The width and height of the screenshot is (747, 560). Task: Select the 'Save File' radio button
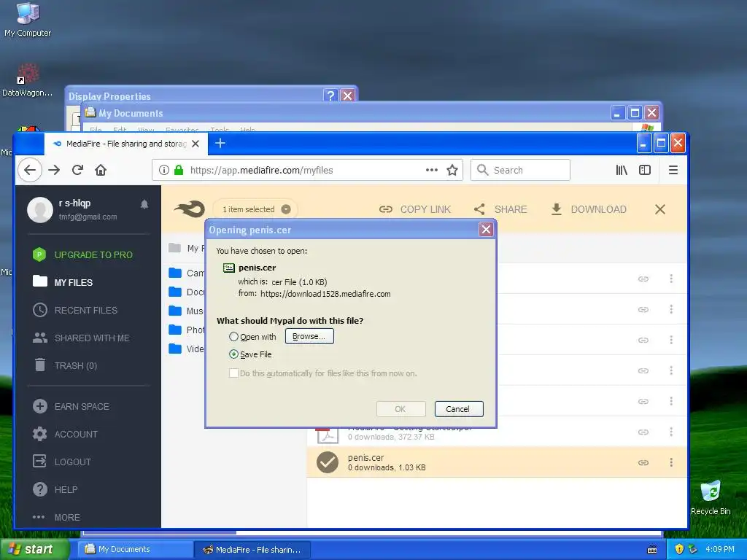coord(233,354)
